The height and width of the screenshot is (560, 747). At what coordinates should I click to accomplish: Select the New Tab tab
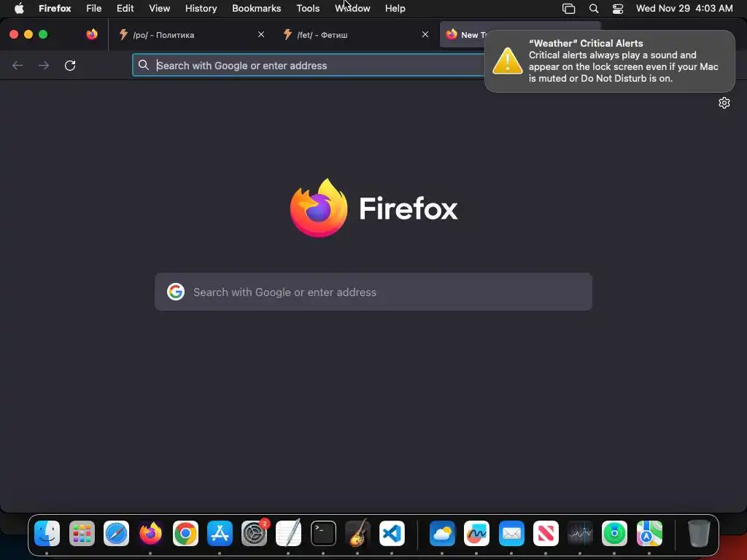(462, 35)
